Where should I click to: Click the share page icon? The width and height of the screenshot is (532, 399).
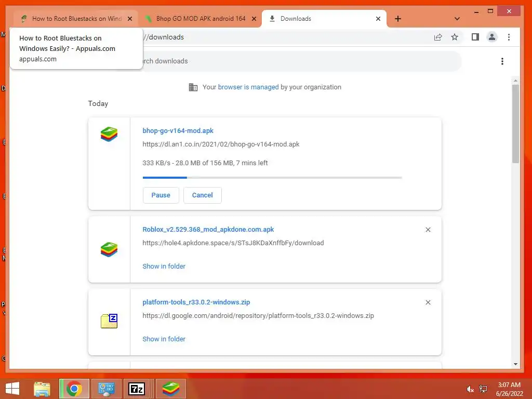438,37
